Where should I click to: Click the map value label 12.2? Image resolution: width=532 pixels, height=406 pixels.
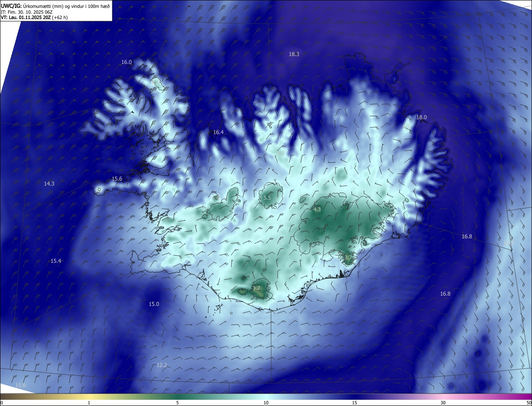point(162,365)
